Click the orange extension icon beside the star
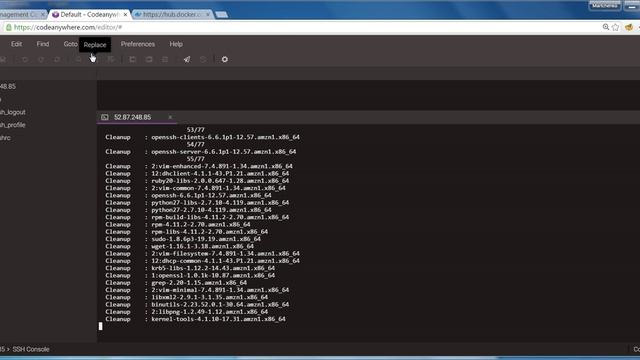The width and height of the screenshot is (640, 360). coord(629,27)
